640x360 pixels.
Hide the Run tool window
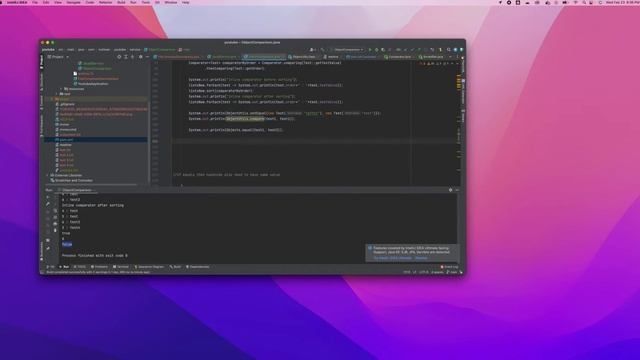point(457,190)
